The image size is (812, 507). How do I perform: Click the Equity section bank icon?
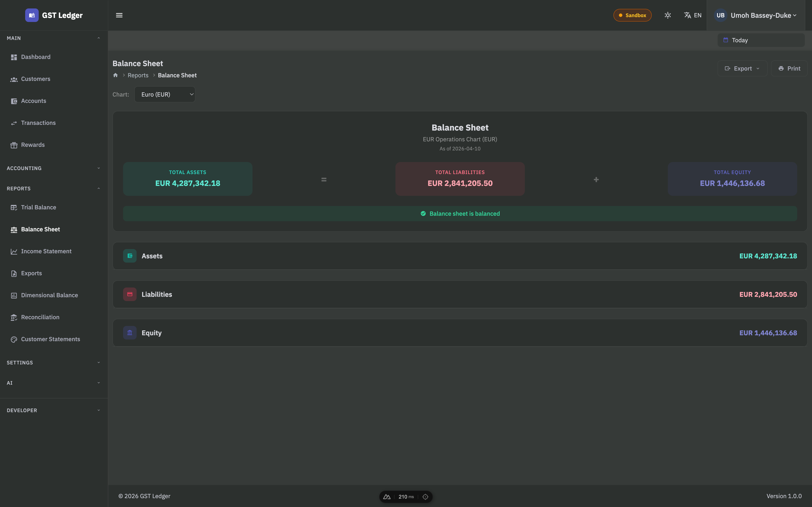click(x=130, y=333)
